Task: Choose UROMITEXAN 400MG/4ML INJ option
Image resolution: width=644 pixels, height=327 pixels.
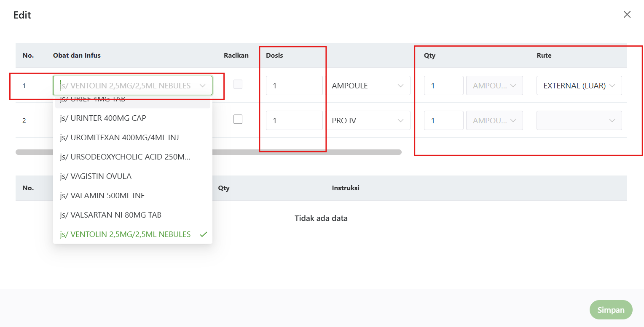Action: (120, 138)
